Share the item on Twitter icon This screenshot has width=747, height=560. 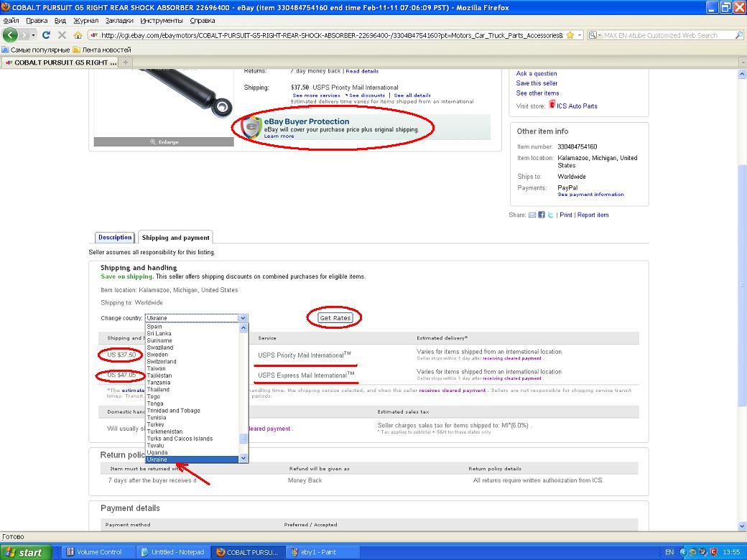point(550,215)
